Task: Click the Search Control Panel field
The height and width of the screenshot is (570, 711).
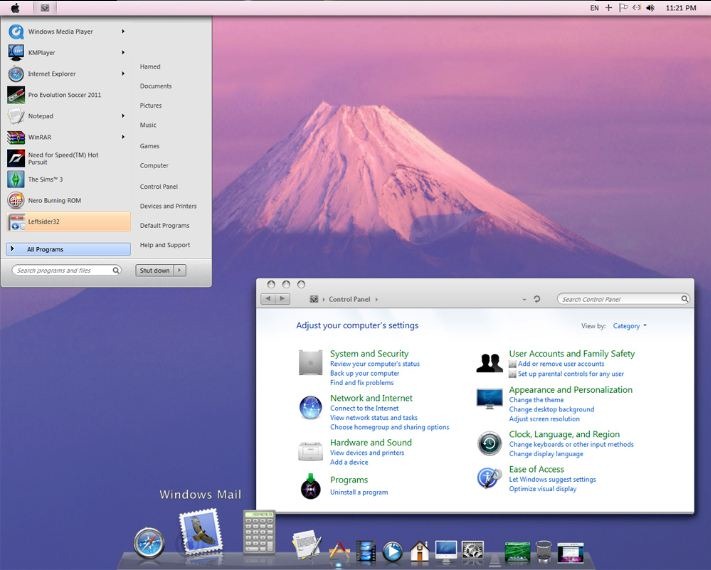Action: 623,299
